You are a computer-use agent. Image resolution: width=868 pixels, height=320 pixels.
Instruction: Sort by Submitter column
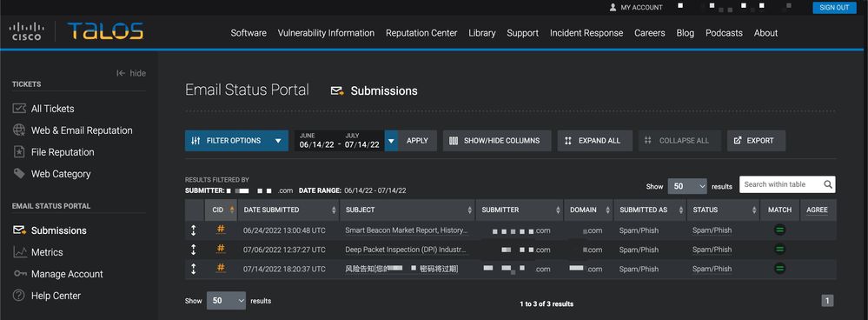click(520, 210)
